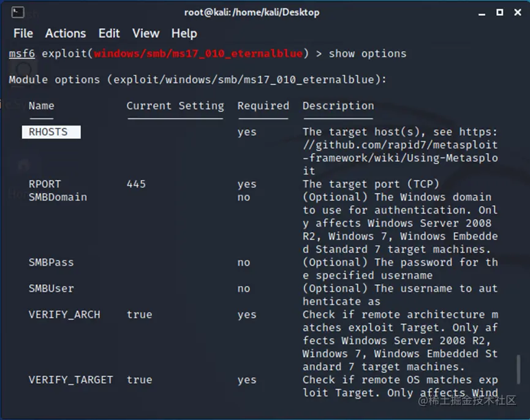The image size is (530, 420).
Task: Click the highlighted RHOSTS option name
Action: pyautogui.click(x=48, y=132)
